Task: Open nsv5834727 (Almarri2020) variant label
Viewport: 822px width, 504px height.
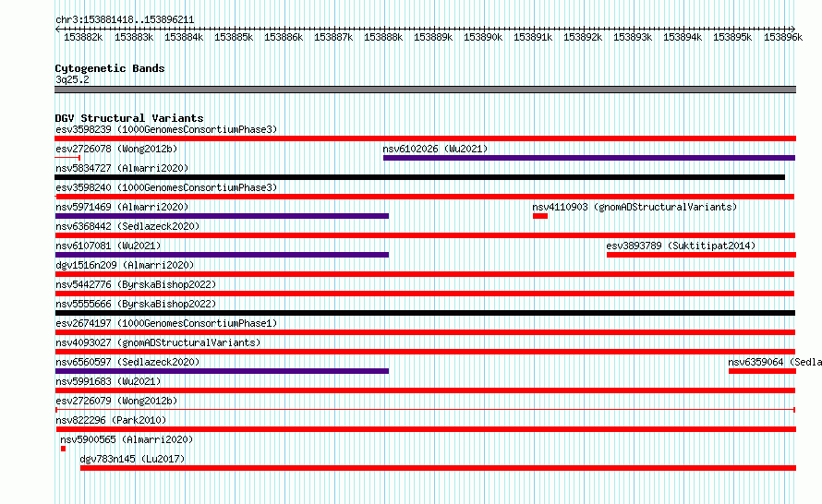Action: coord(122,168)
